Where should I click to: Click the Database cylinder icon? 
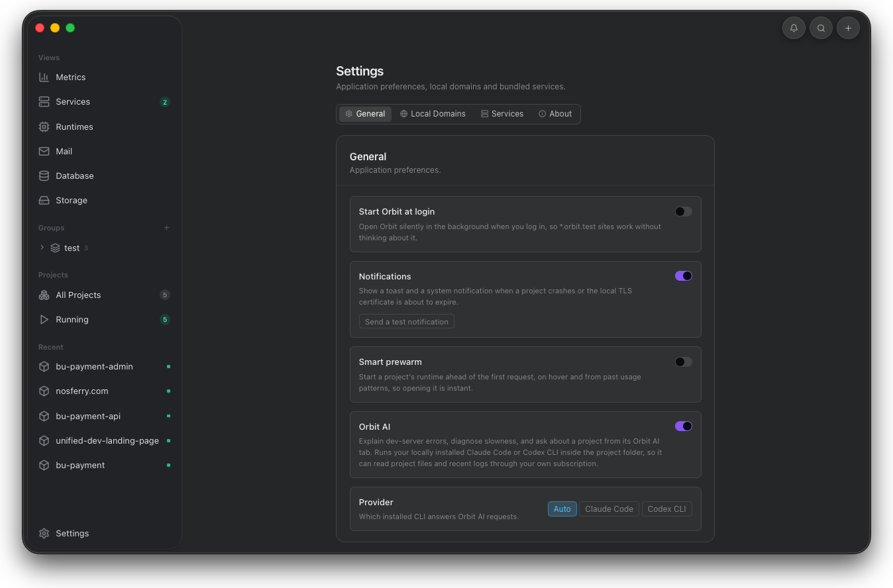[44, 175]
